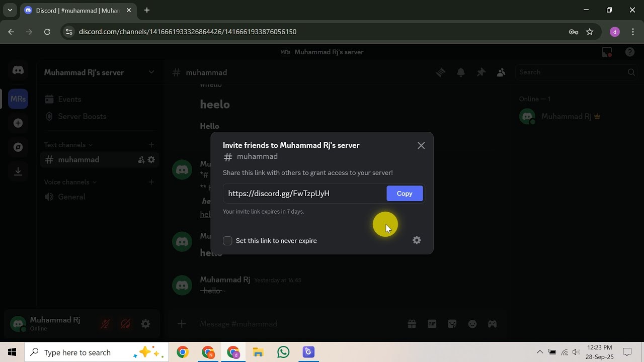Copy the invite link

[x=405, y=194]
